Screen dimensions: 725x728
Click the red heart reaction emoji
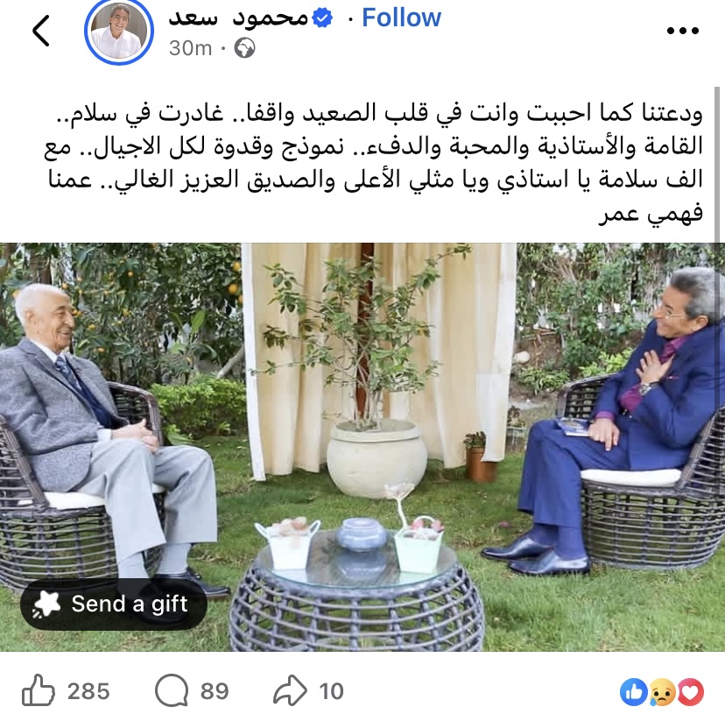click(x=691, y=692)
